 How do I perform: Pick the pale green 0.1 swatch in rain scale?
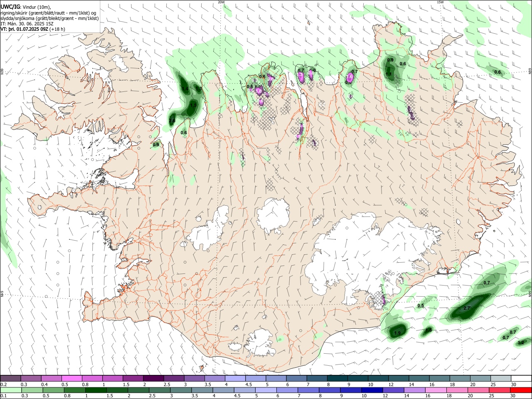click(11, 390)
